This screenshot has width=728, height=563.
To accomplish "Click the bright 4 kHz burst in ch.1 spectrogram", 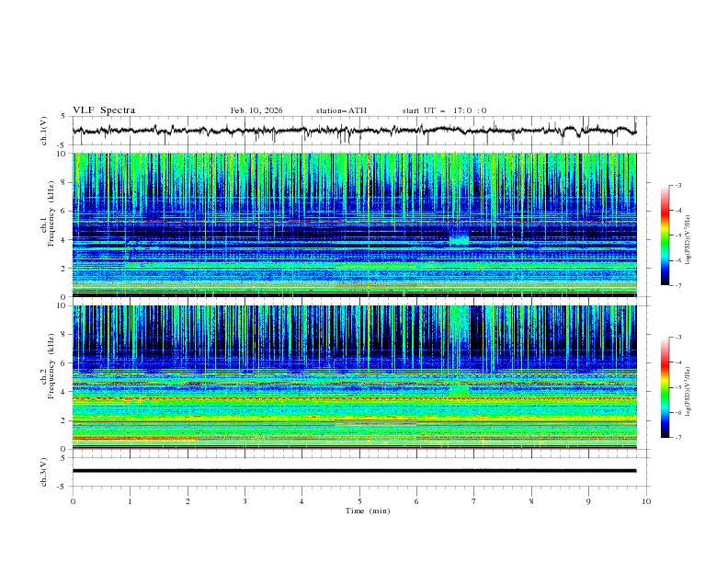I will (x=460, y=239).
